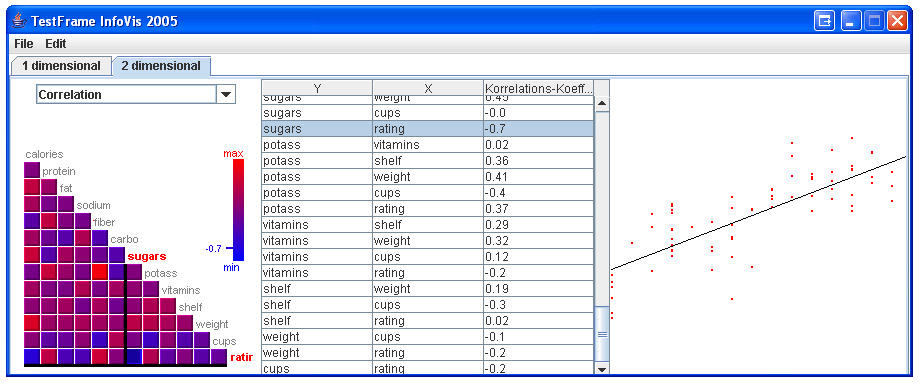
Task: Select the 2 dimensional tab
Action: [x=161, y=66]
